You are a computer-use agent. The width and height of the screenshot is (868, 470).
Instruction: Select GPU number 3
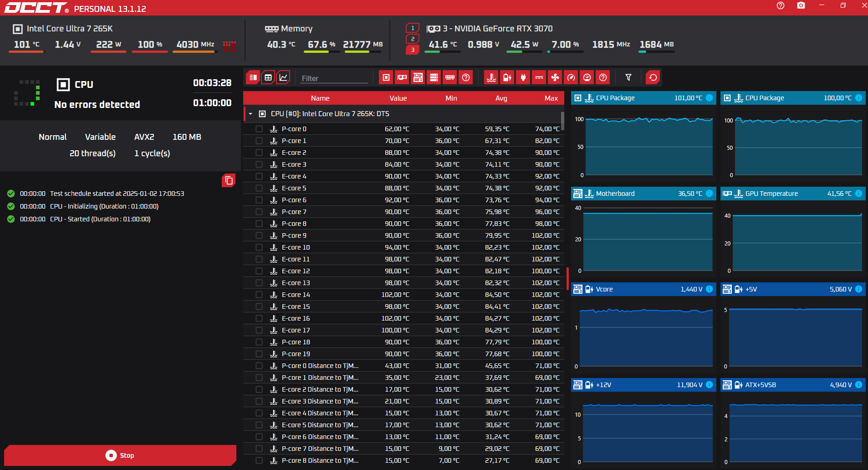click(x=413, y=50)
